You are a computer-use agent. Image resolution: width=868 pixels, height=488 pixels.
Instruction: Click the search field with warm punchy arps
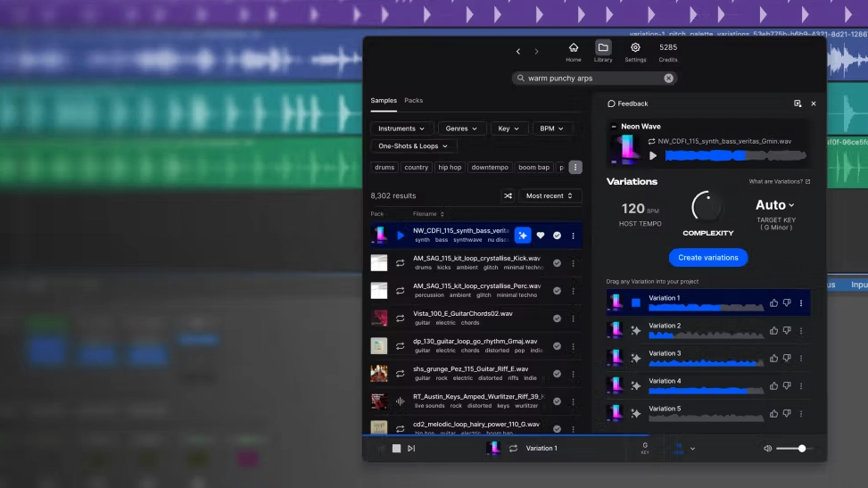click(594, 79)
